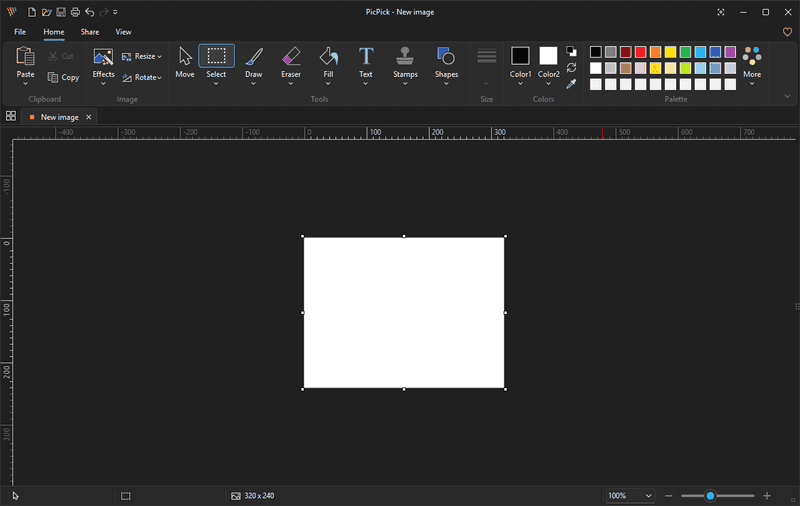800x506 pixels.
Task: Activate the color picker eyedropper
Action: point(571,84)
